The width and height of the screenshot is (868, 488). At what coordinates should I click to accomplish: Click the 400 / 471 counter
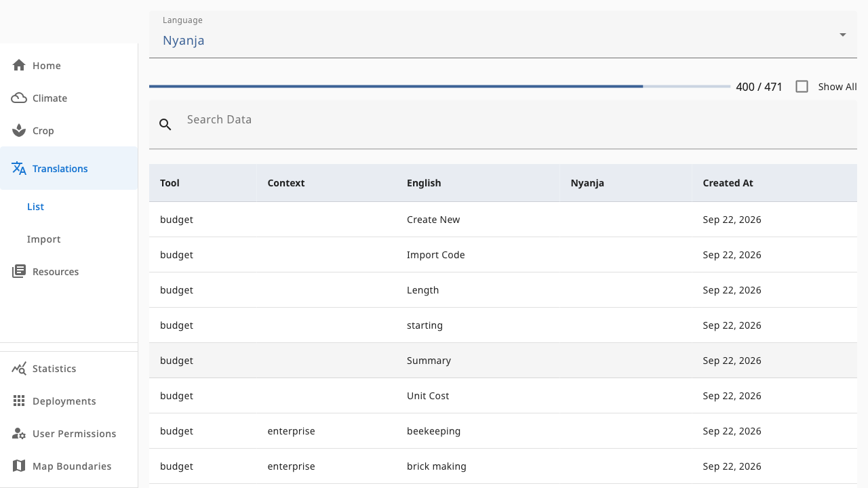click(759, 87)
